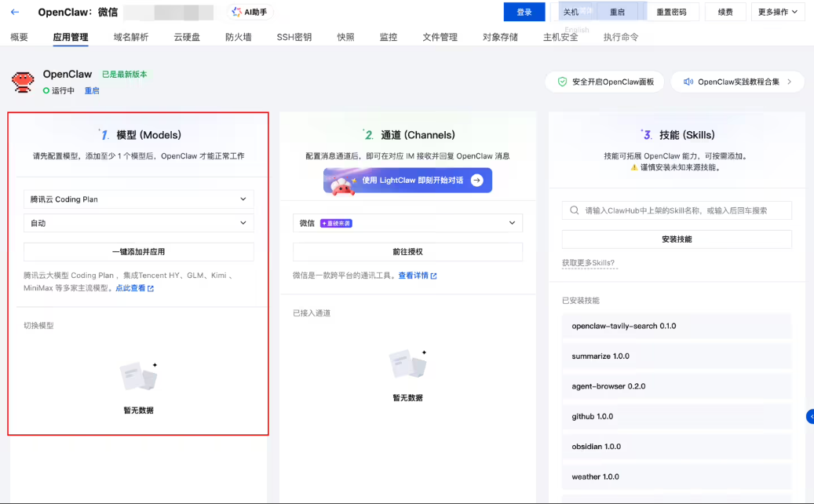Open the 腾讯云 Coding Plan dropdown
The image size is (814, 504).
(x=138, y=199)
